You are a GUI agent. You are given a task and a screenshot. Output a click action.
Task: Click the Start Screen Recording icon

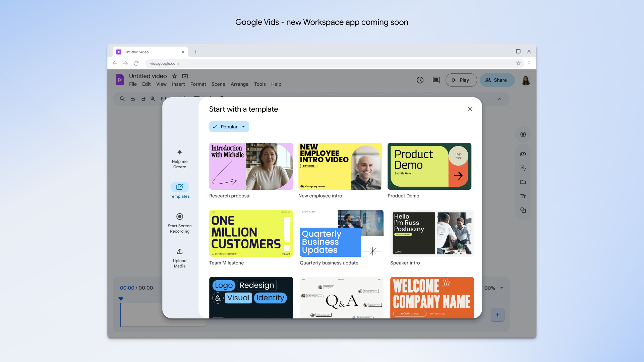coord(180,217)
